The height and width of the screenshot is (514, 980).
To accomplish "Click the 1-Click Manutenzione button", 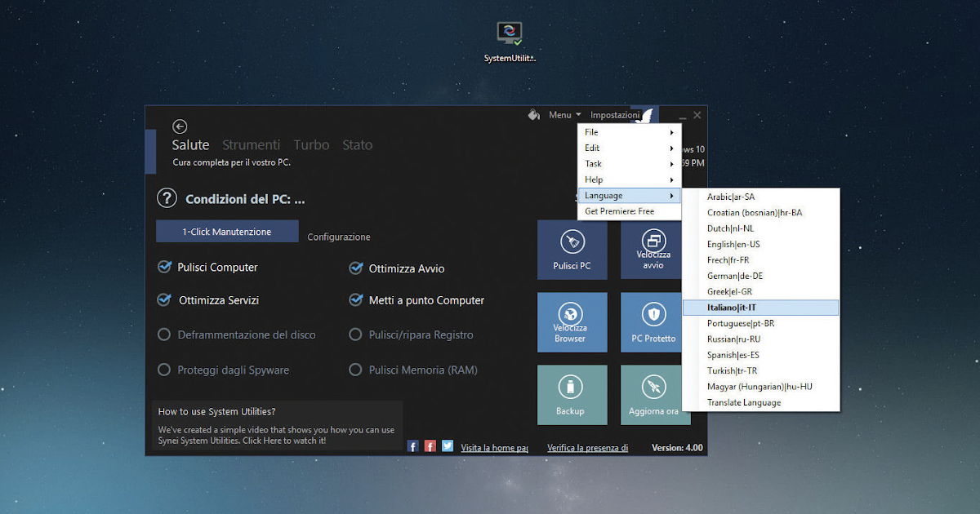I will coord(227,232).
